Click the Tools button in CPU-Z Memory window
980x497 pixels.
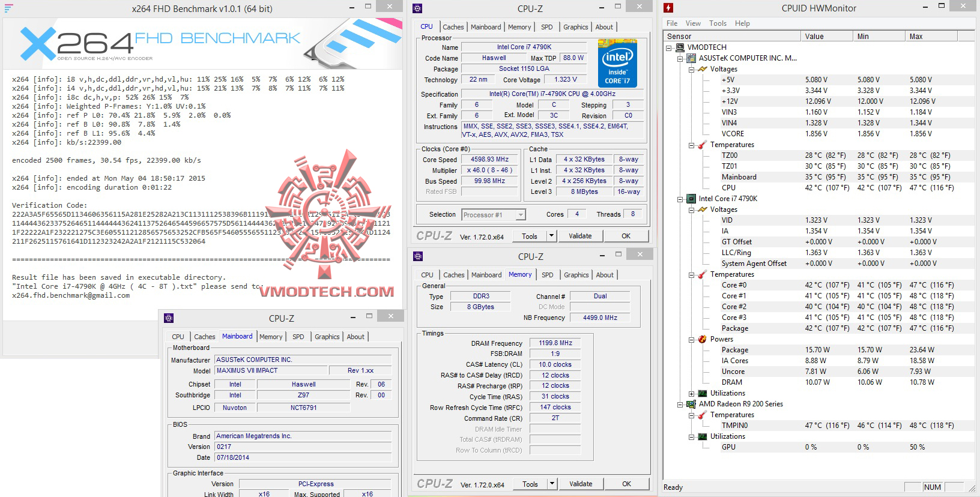point(530,484)
